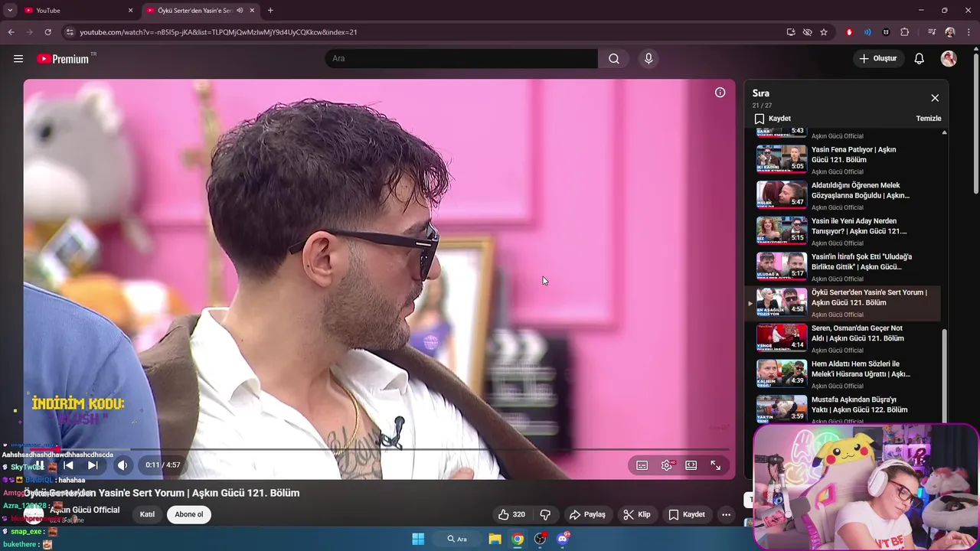Switch to the first YouTube browser tab
Image resolution: width=980 pixels, height=551 pixels.
click(75, 11)
